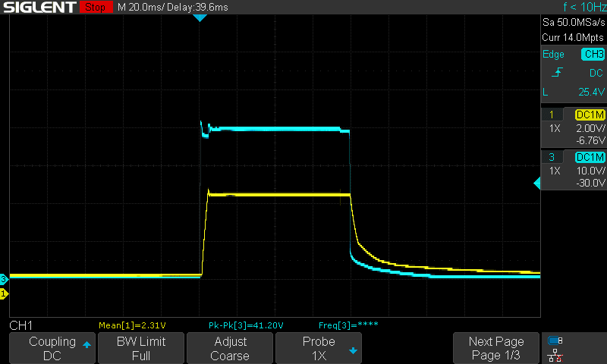Toggle Adjust between Coarse and Fine
Screen dimensions: 607x364
click(x=229, y=348)
